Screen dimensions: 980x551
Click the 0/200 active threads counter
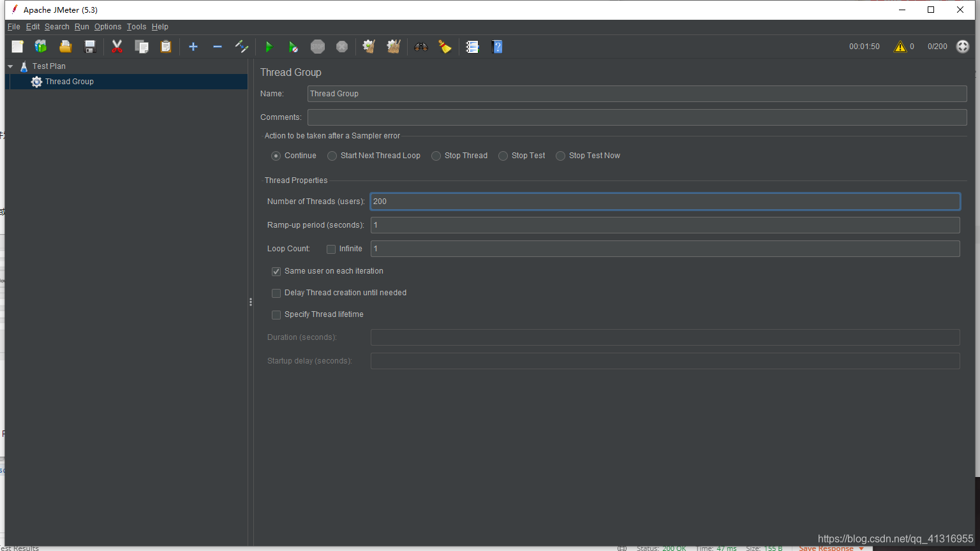937,47
